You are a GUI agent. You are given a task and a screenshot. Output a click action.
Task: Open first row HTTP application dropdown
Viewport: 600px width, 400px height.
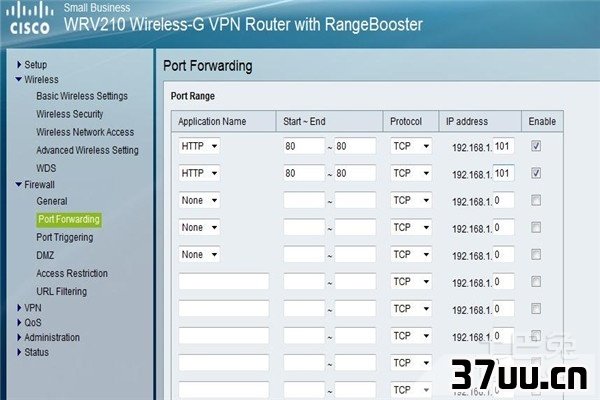click(x=199, y=146)
